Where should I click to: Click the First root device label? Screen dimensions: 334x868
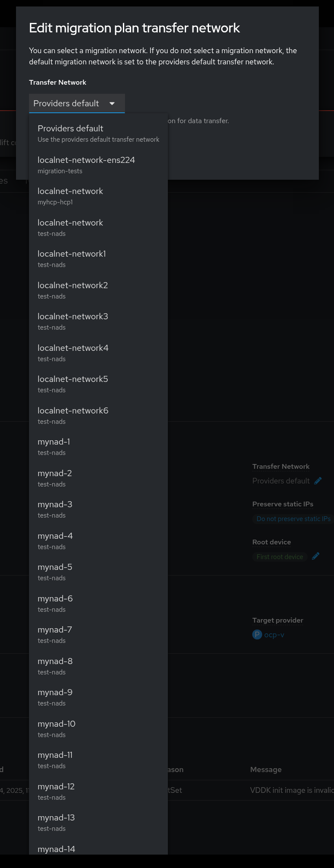click(x=279, y=557)
